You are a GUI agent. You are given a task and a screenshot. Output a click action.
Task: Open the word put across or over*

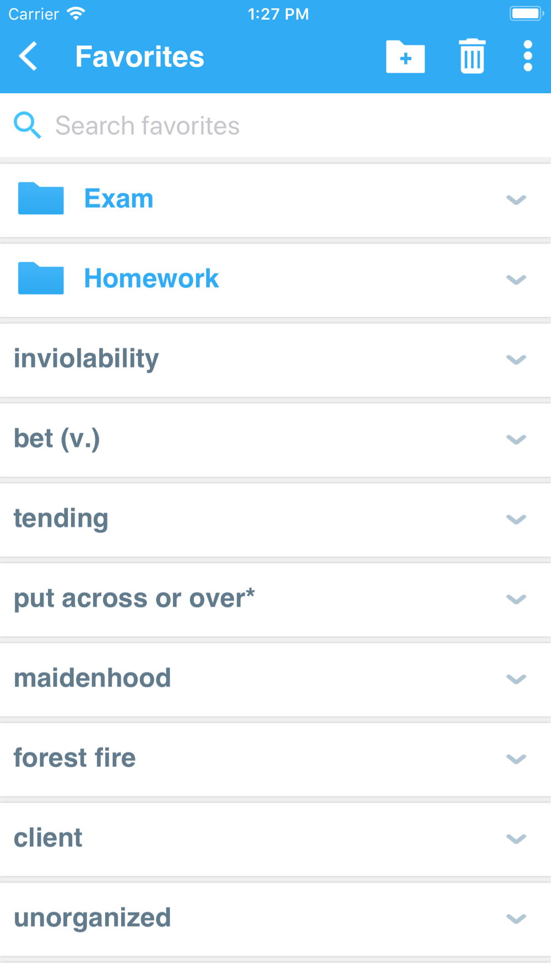pyautogui.click(x=134, y=599)
